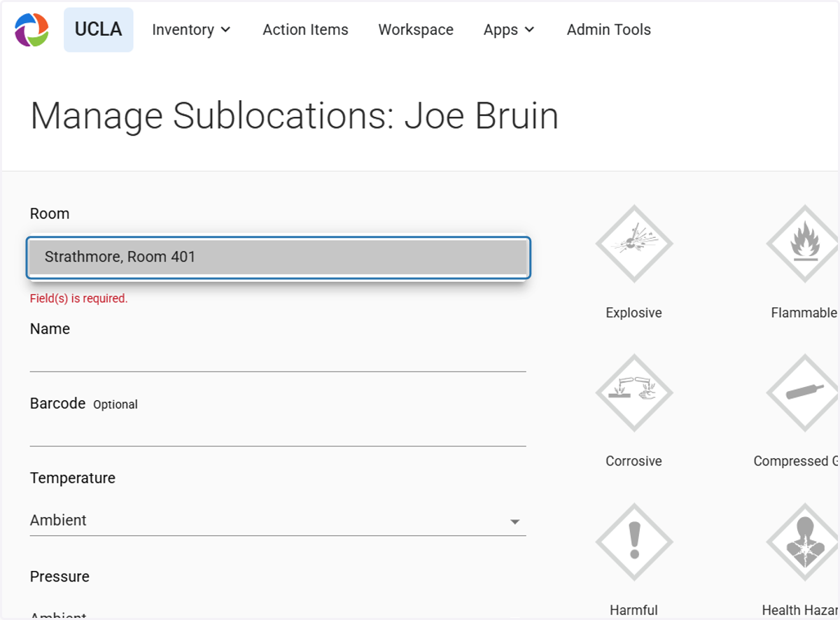
Task: Expand the Apps menu
Action: (x=509, y=29)
